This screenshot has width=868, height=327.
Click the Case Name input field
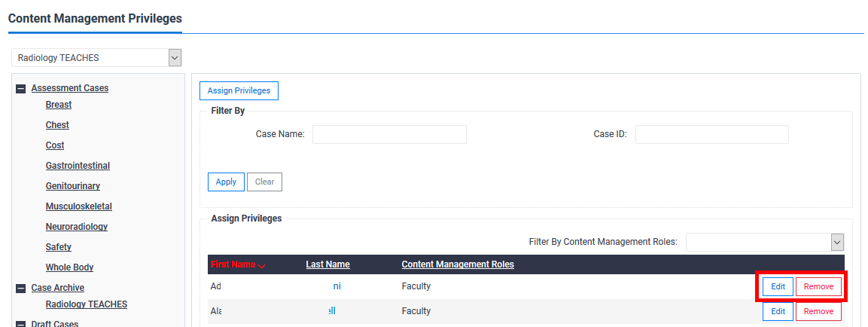coord(390,134)
